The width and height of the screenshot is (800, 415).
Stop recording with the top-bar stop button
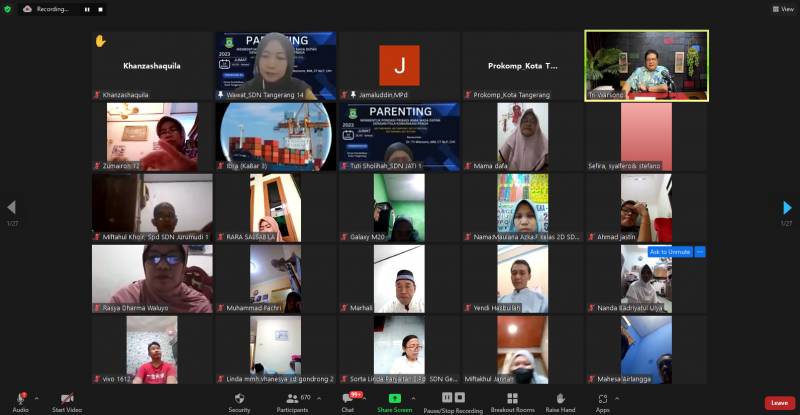click(x=101, y=8)
